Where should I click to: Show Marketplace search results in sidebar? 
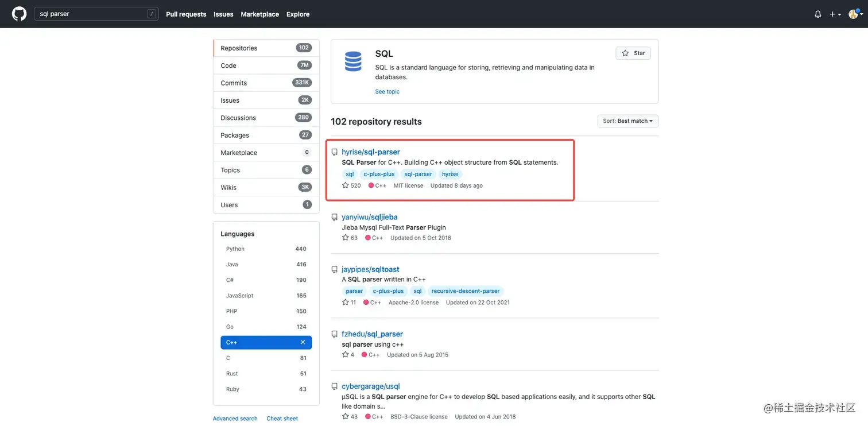pyautogui.click(x=266, y=153)
